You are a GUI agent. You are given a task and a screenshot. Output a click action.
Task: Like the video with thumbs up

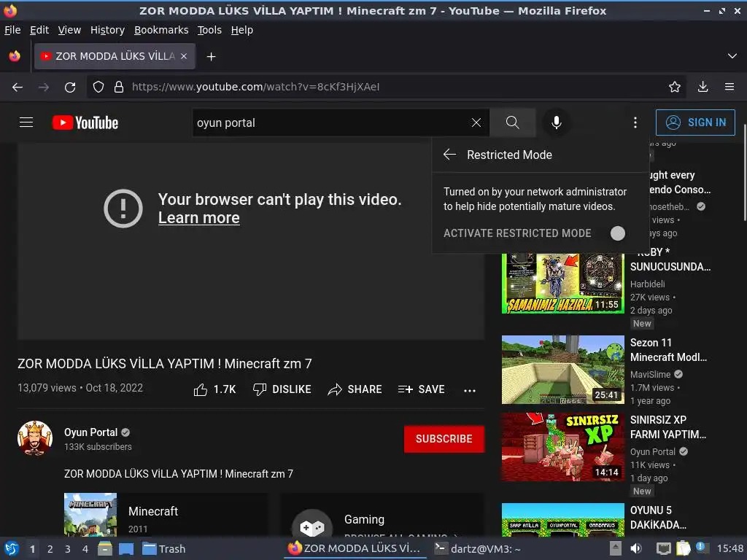pos(215,389)
